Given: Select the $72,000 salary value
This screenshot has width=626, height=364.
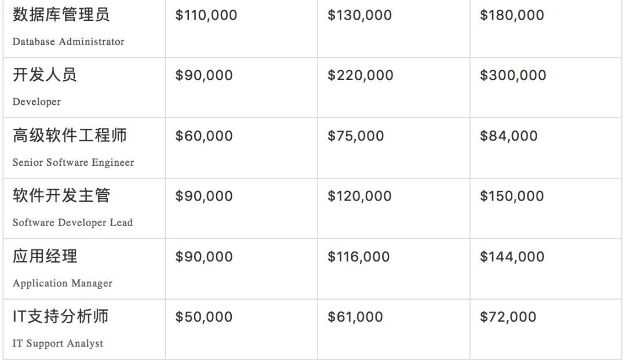Looking at the screenshot, I should tap(508, 317).
